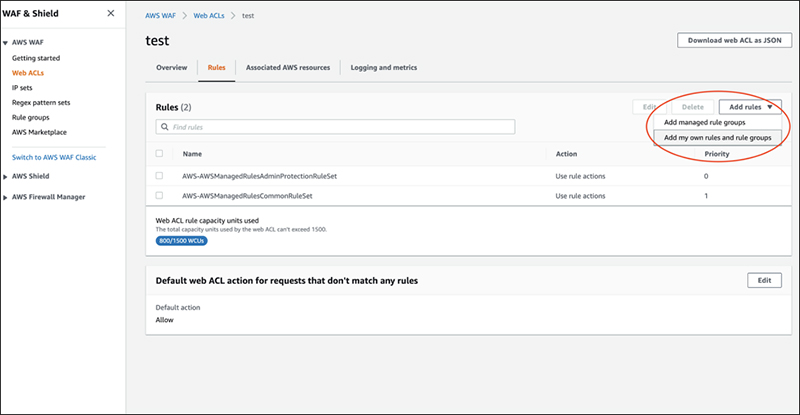The height and width of the screenshot is (415, 800).
Task: Check the AWS-AWSManagedRulesCommonRuleSet checkbox
Action: click(x=160, y=196)
